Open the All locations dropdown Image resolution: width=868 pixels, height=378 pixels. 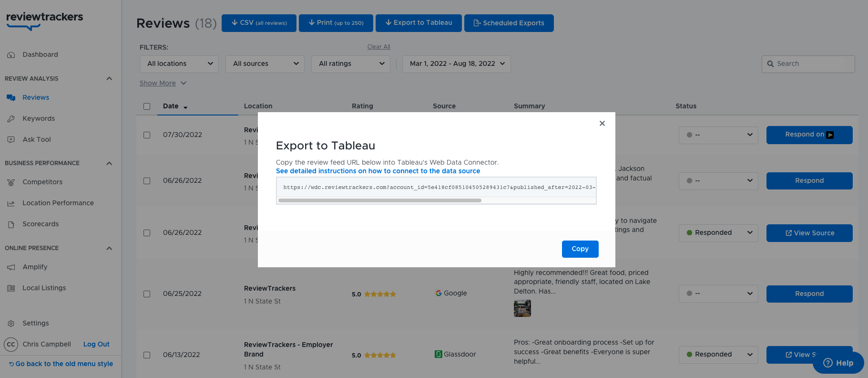(179, 64)
